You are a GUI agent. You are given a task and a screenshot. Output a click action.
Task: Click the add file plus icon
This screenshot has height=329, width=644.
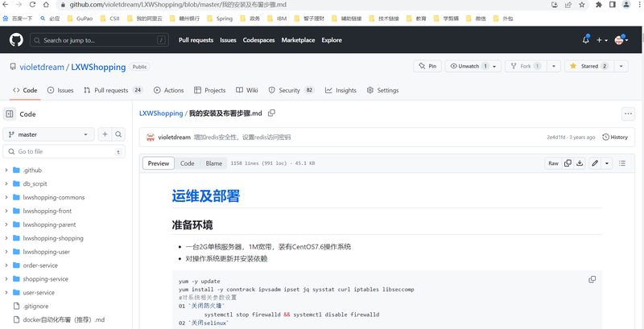pos(105,134)
